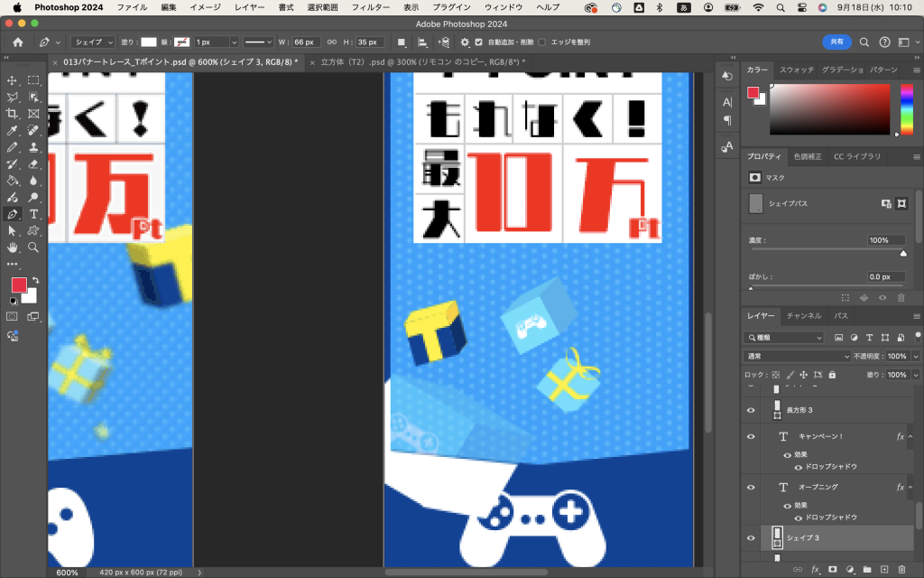This screenshot has width=924, height=578.
Task: Select the Horizontal Type tool
Action: [x=33, y=214]
